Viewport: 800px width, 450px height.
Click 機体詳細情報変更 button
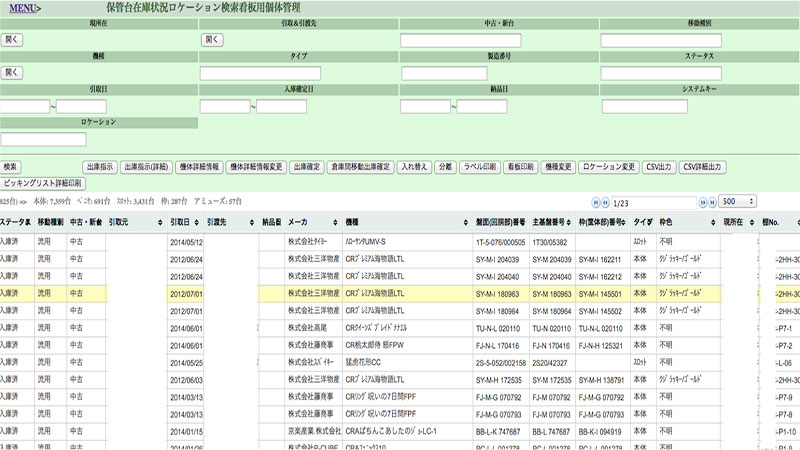(256, 167)
